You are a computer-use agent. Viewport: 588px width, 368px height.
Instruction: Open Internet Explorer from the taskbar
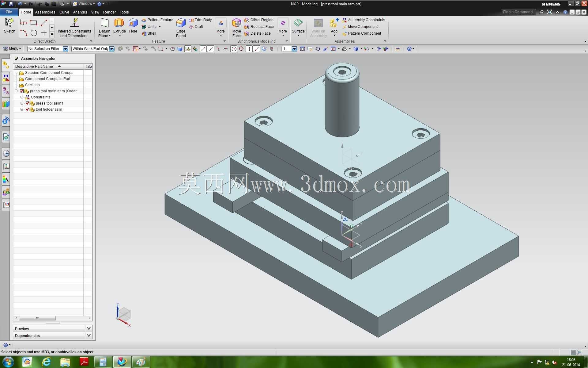click(x=46, y=362)
